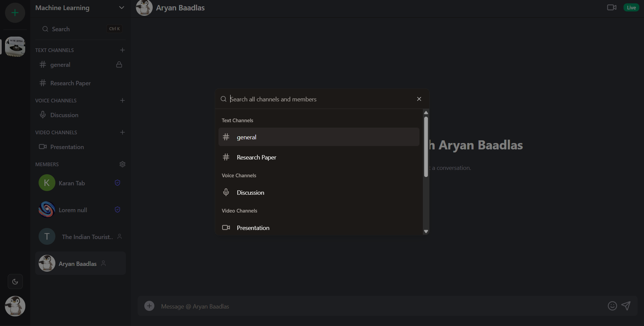
Task: Add a new voice channel
Action: click(x=122, y=100)
